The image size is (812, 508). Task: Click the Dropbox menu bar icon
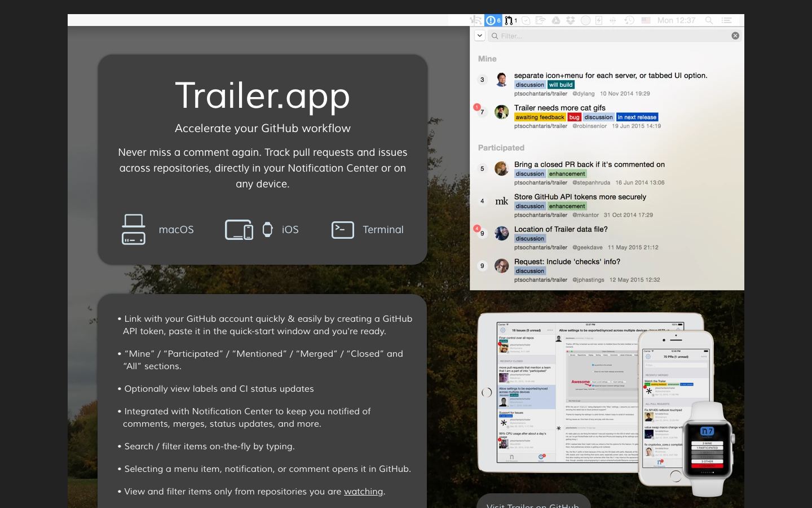click(571, 20)
